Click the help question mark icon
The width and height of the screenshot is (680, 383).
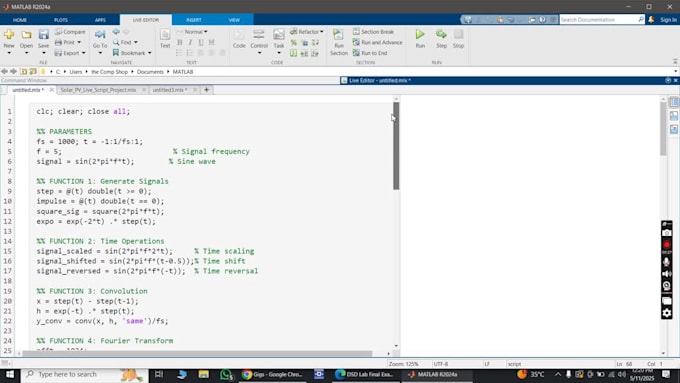coord(543,20)
